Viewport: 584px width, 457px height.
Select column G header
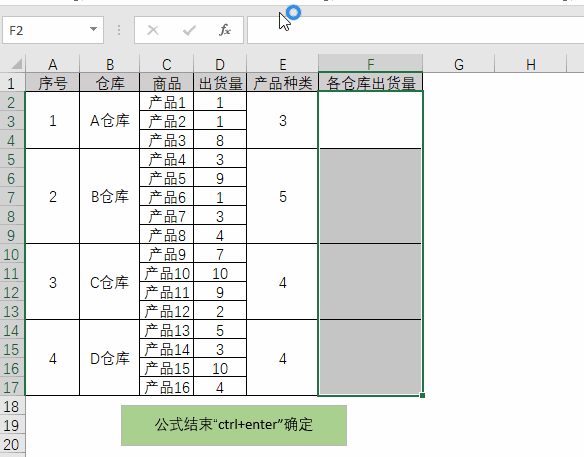tap(459, 64)
